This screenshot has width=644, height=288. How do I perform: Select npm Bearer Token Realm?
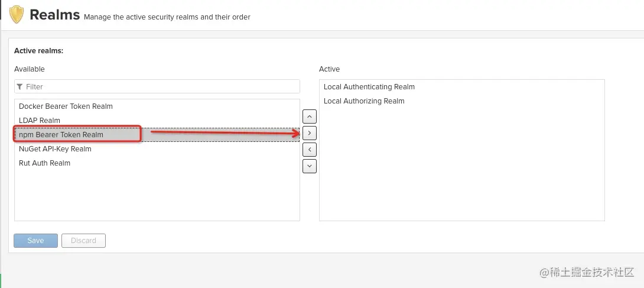157,135
